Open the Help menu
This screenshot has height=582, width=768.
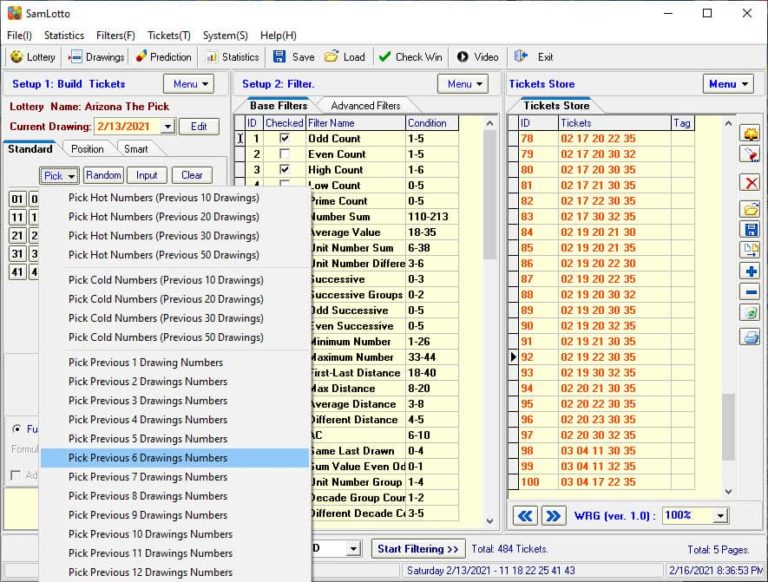click(x=278, y=35)
